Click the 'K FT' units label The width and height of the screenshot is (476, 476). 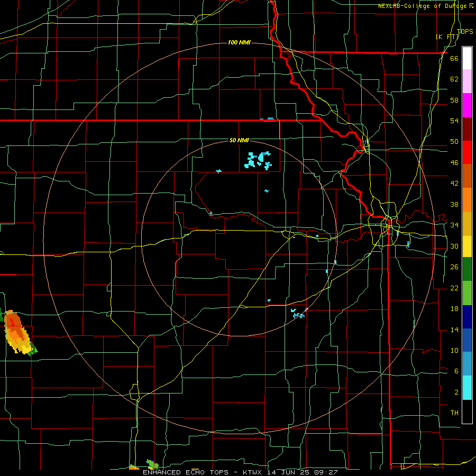(x=447, y=36)
